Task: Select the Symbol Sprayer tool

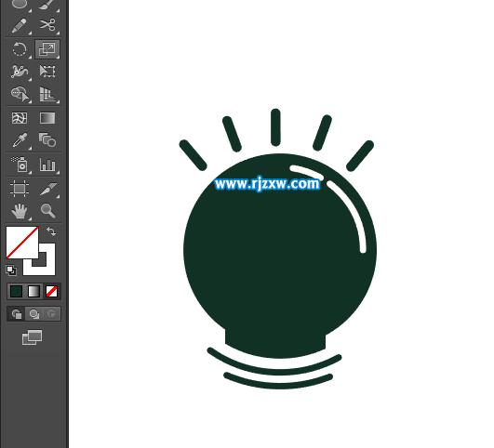Action: click(20, 164)
